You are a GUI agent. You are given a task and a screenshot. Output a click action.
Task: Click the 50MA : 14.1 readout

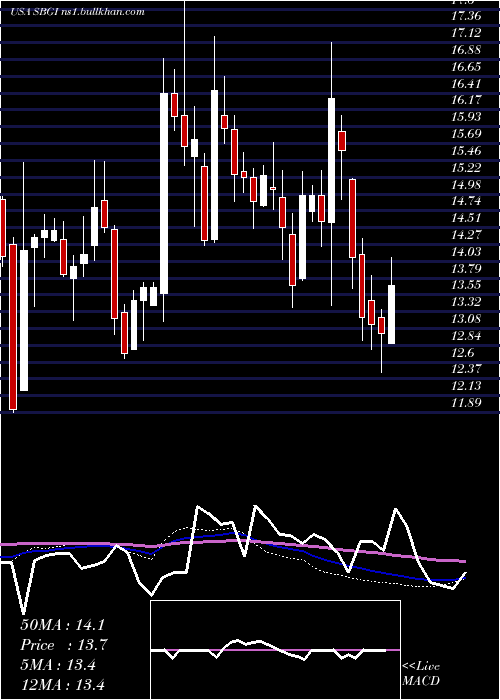tap(65, 625)
